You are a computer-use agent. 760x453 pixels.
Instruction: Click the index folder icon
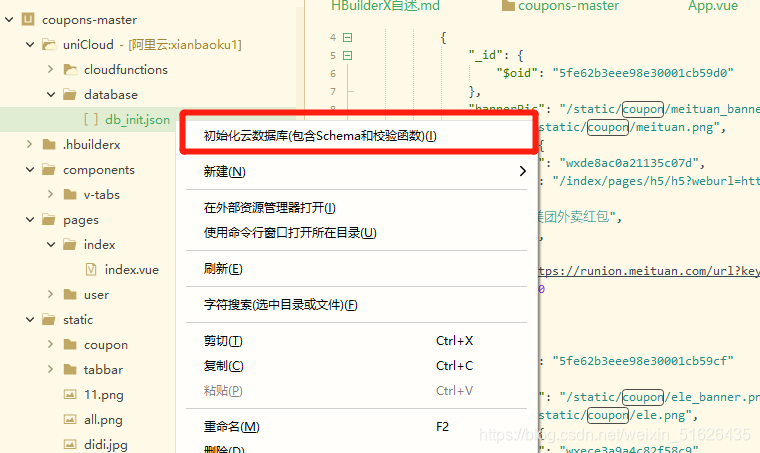[x=70, y=245]
